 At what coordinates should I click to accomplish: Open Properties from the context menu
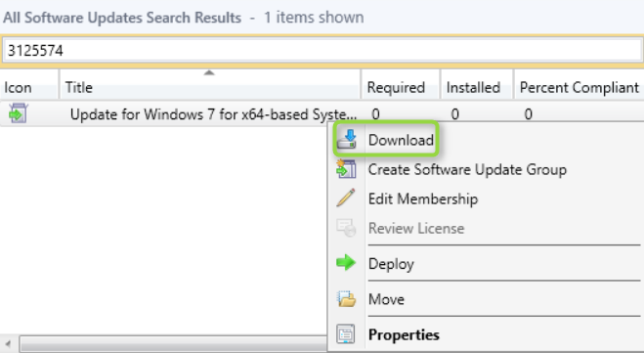(404, 335)
